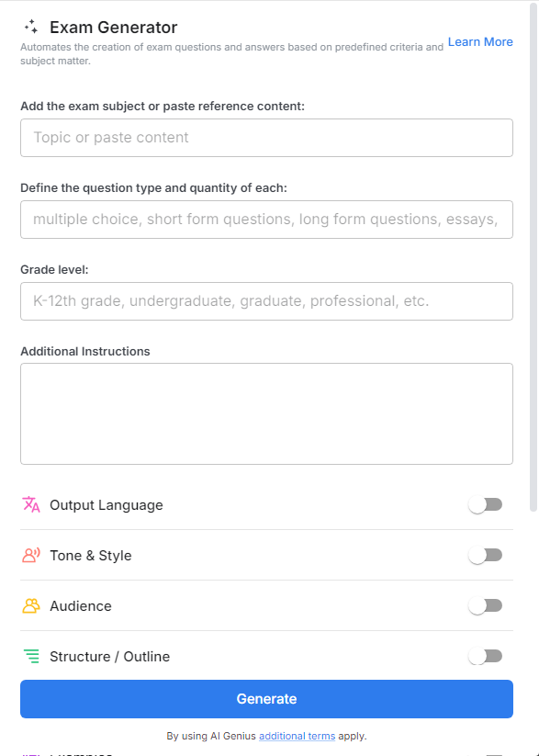Screen dimensions: 539x756
Task: Click the pink translate icon for Output Language
Action: point(30,504)
